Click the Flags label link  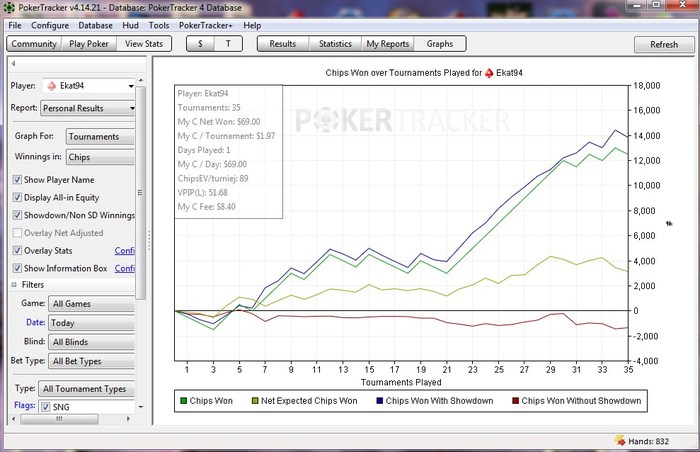coord(25,405)
